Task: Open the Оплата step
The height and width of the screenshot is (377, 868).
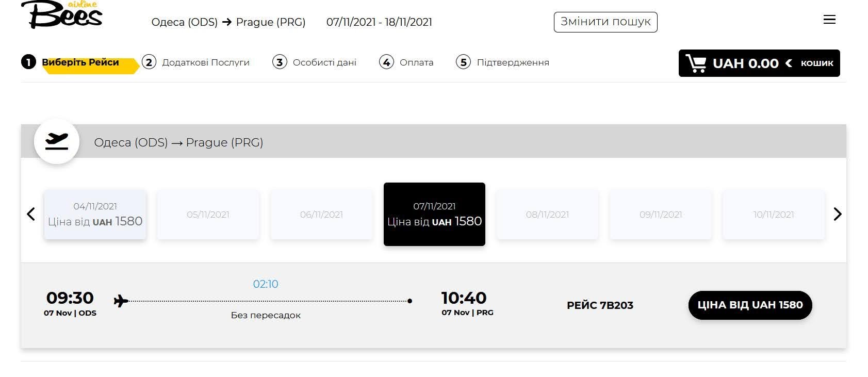Action: 406,62
